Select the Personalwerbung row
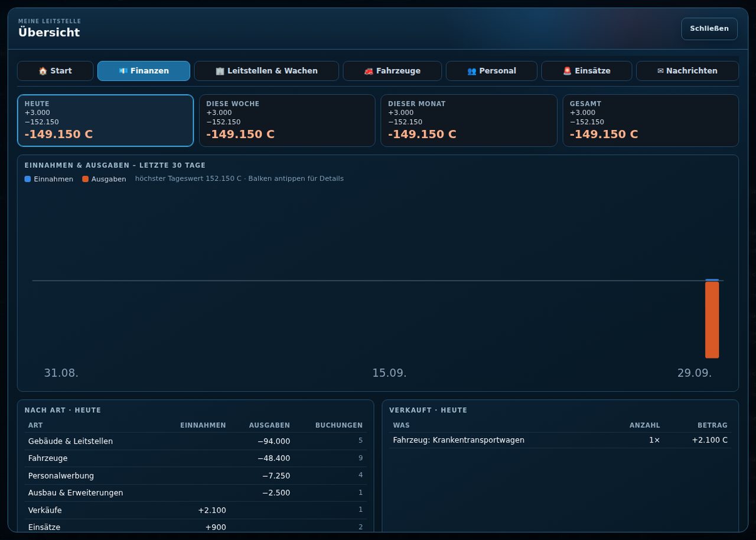This screenshot has height=540, width=756. 195,476
